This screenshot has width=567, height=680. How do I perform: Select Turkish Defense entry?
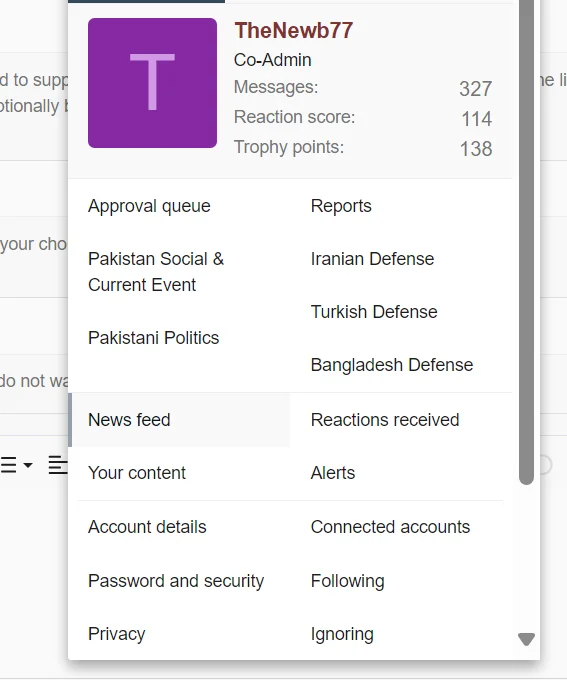coord(374,312)
